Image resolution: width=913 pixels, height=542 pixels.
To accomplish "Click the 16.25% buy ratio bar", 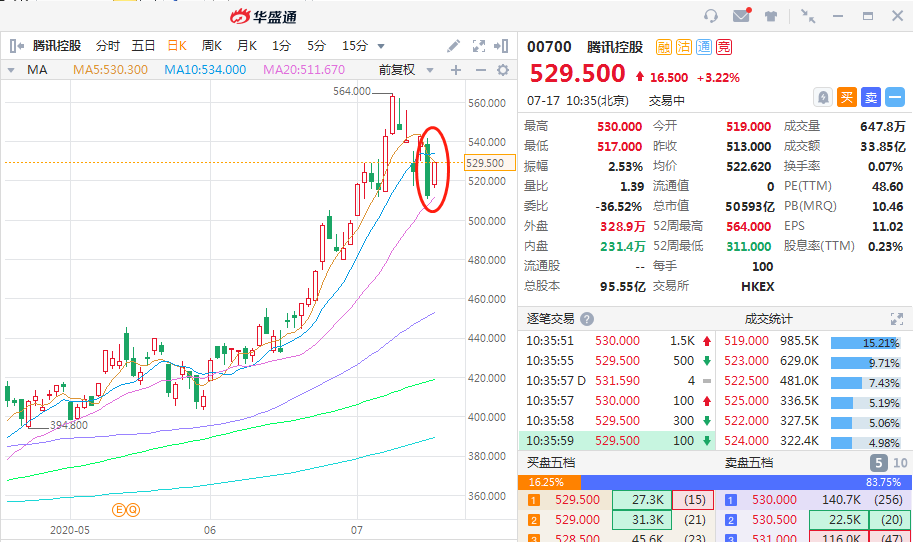I will click(549, 482).
